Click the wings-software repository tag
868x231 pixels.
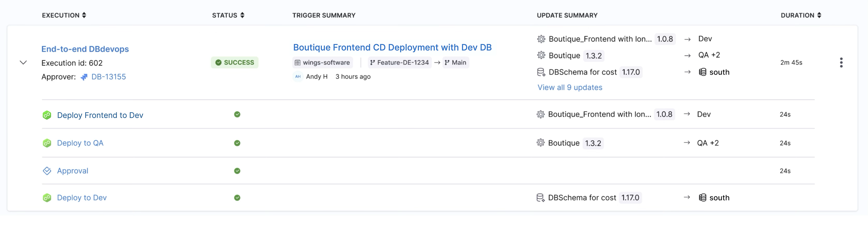(x=322, y=63)
